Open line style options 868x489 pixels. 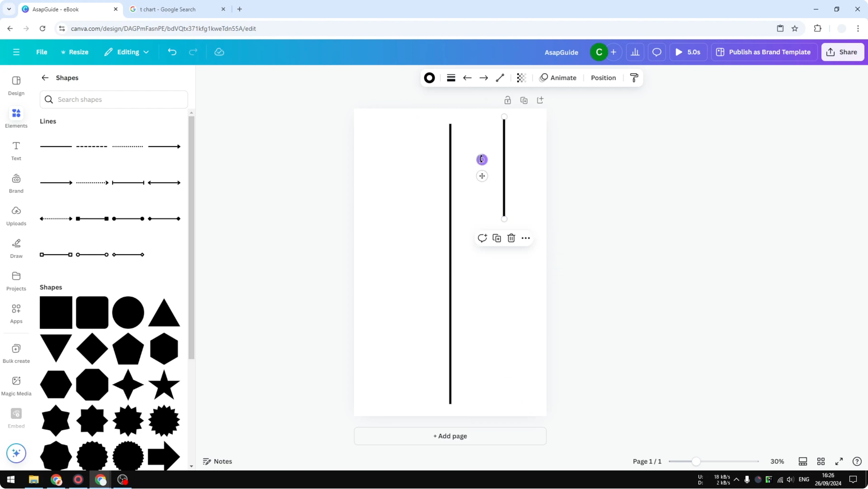[x=451, y=78]
